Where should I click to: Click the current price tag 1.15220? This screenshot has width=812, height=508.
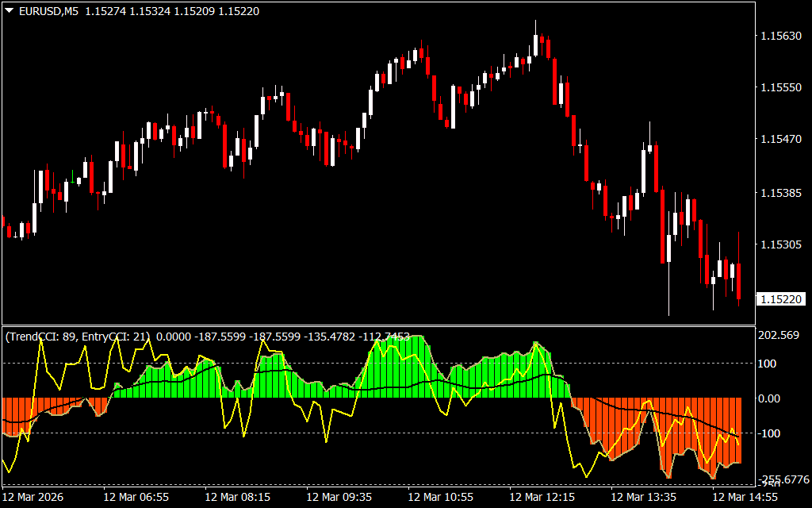tap(780, 299)
